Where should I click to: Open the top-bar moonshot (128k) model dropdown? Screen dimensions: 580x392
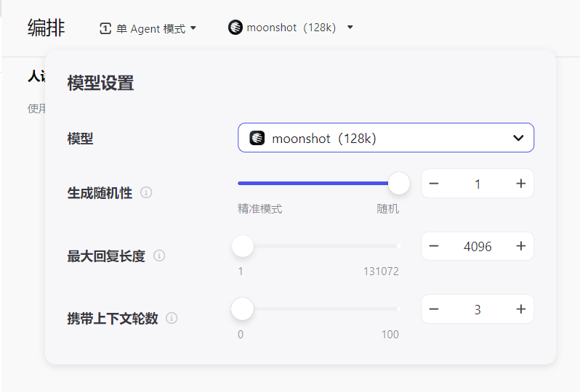[350, 28]
